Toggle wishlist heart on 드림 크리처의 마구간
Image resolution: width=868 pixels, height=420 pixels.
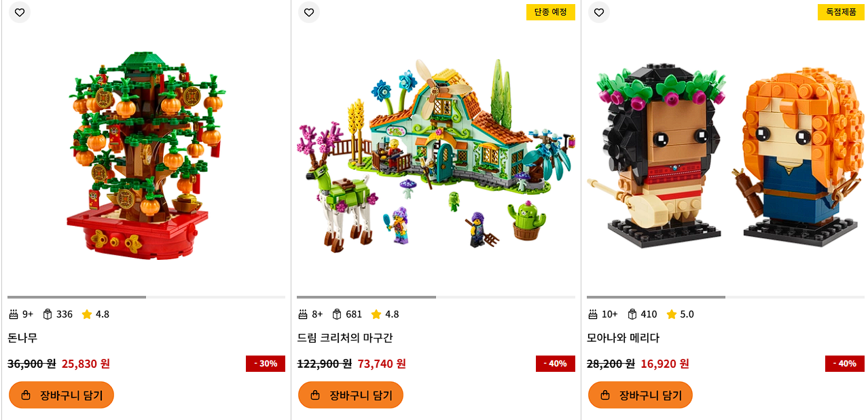[x=309, y=12]
